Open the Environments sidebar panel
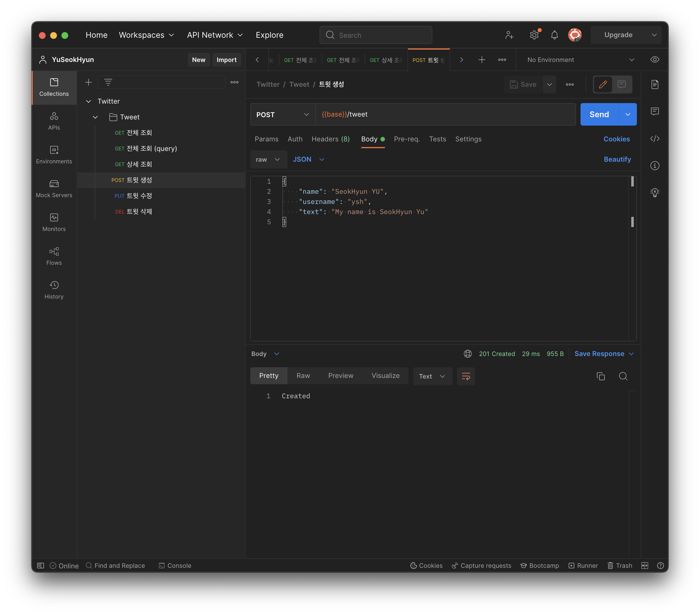 click(54, 155)
